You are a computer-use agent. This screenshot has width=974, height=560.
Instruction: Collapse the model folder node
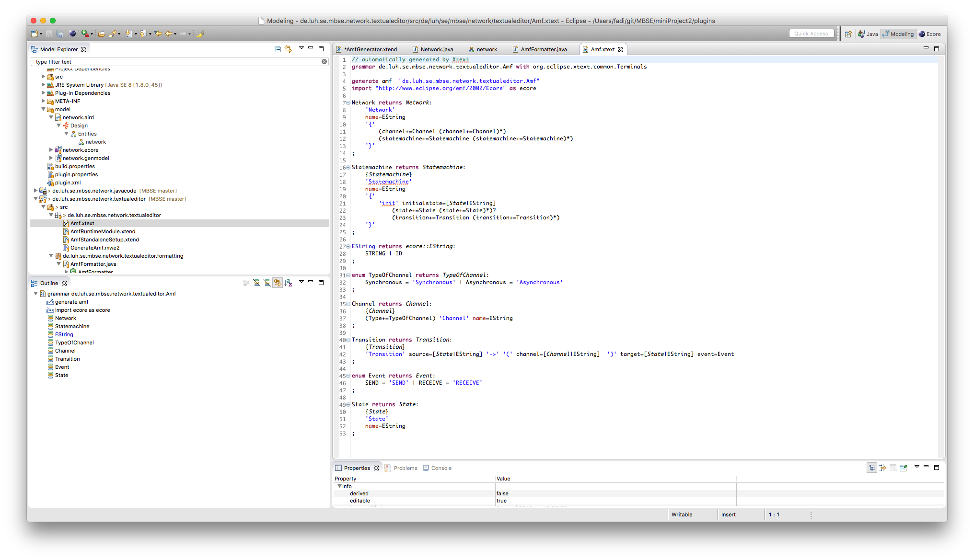(x=43, y=109)
